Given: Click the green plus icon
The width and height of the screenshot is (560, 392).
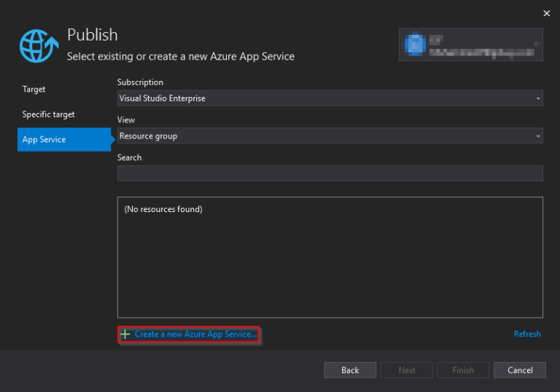Looking at the screenshot, I should coord(125,334).
